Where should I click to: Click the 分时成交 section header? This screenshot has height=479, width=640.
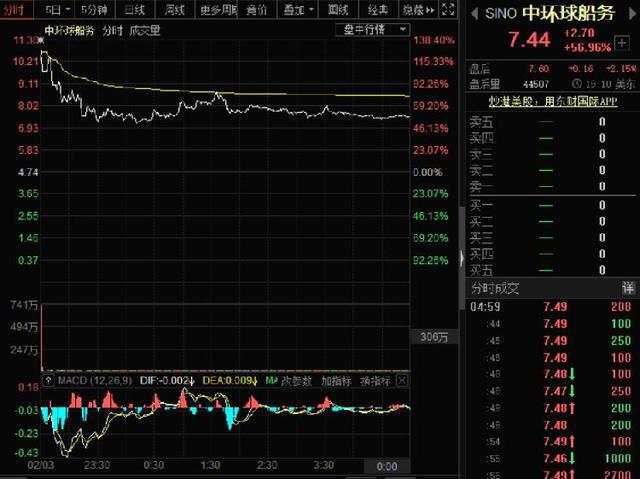[x=495, y=288]
